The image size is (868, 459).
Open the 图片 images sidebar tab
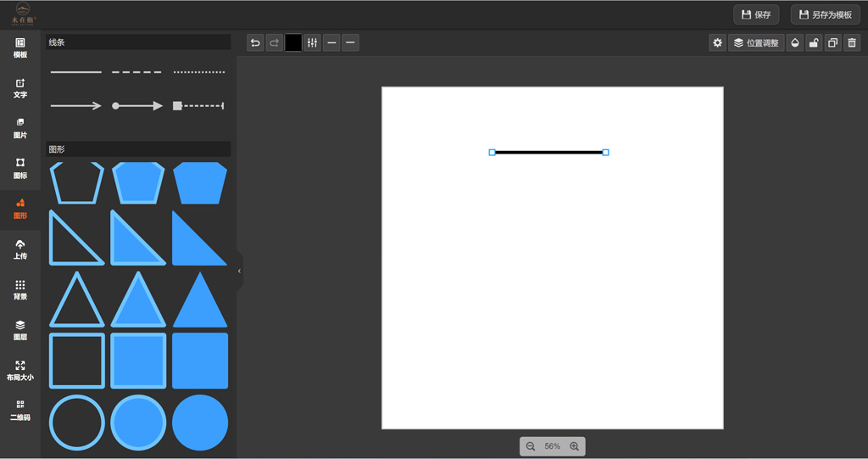[20, 129]
